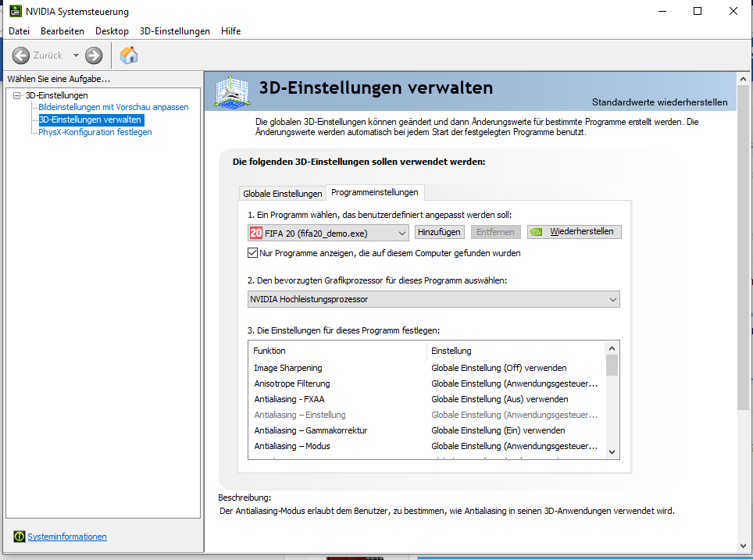Open PhysX-Konfiguration festlegen

click(95, 132)
